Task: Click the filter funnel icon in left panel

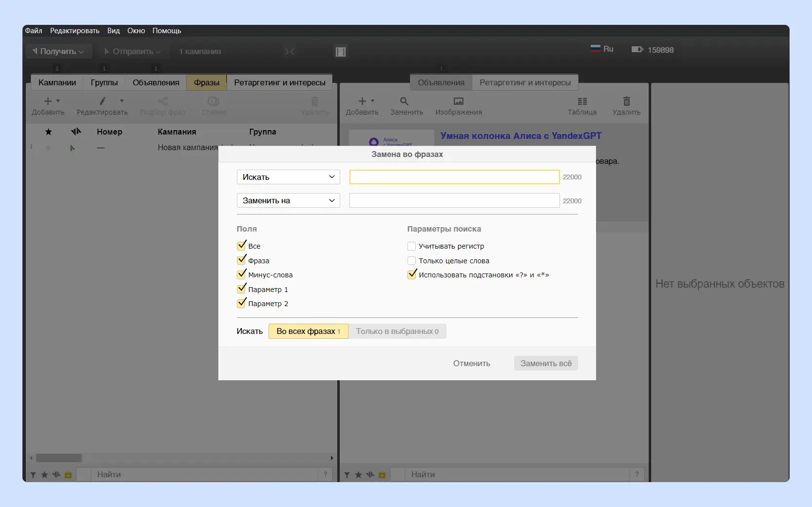Action: pos(33,475)
